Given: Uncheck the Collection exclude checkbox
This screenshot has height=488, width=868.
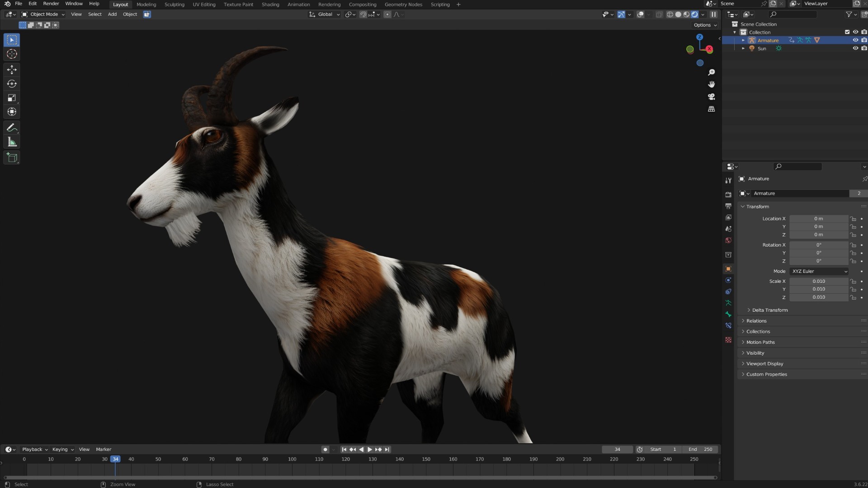Looking at the screenshot, I should [847, 32].
